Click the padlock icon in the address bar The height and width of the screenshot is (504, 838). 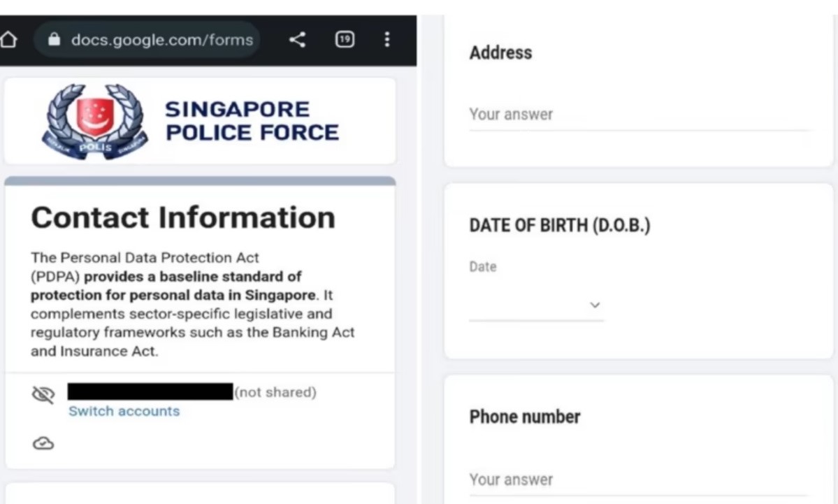54,40
